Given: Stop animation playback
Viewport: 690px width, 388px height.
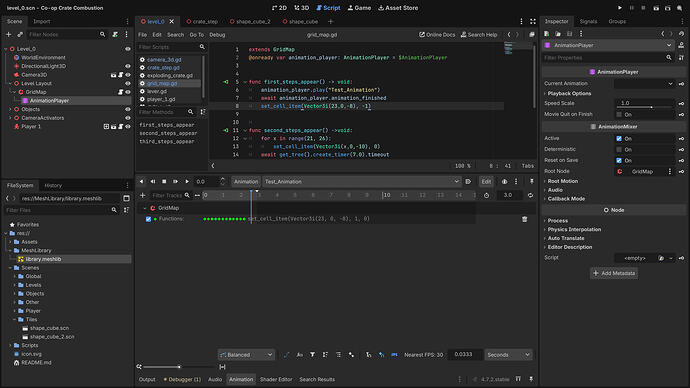Looking at the screenshot, I should point(164,181).
